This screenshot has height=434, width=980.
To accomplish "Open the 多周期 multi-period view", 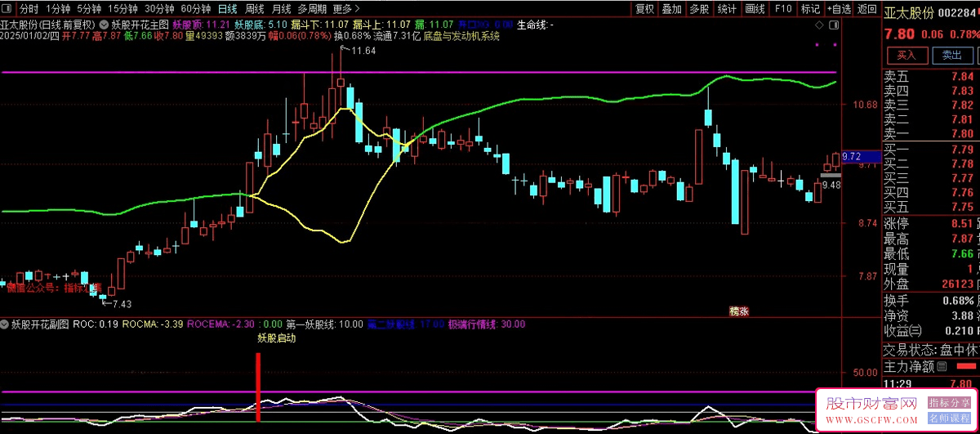I will pos(312,9).
